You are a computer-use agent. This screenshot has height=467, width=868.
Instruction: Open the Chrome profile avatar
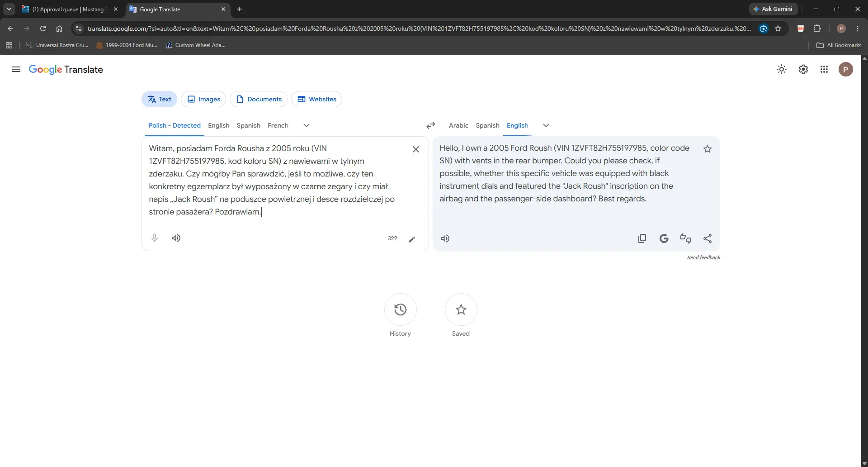pos(841,29)
